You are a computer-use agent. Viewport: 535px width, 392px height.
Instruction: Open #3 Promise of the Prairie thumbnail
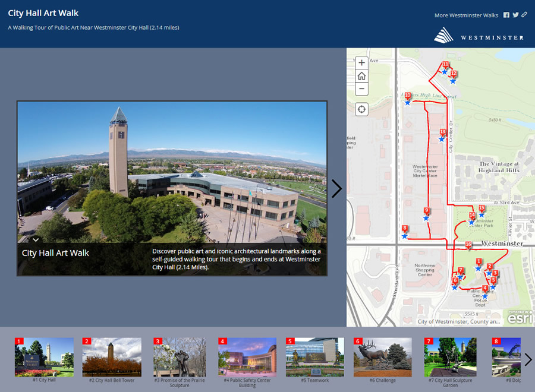[180, 357]
